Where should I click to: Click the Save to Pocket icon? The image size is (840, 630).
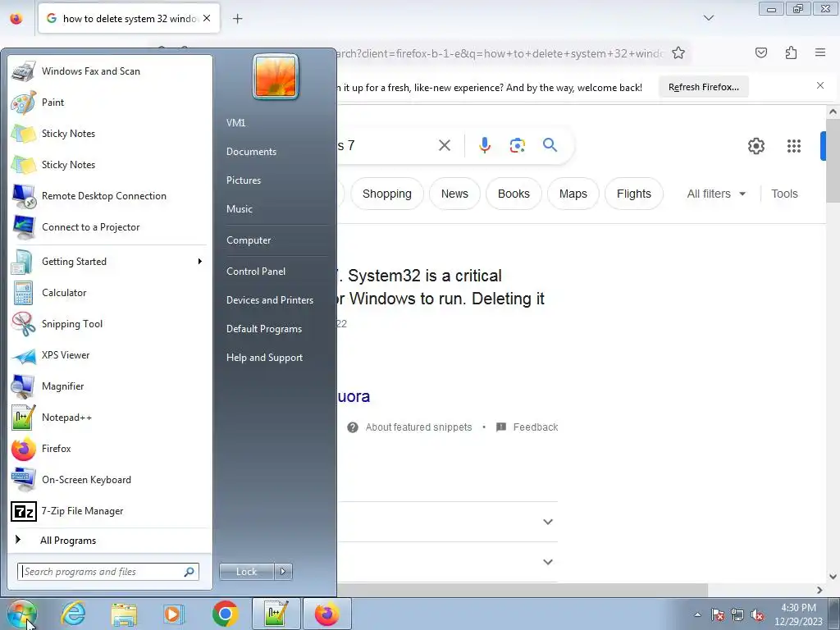click(761, 52)
